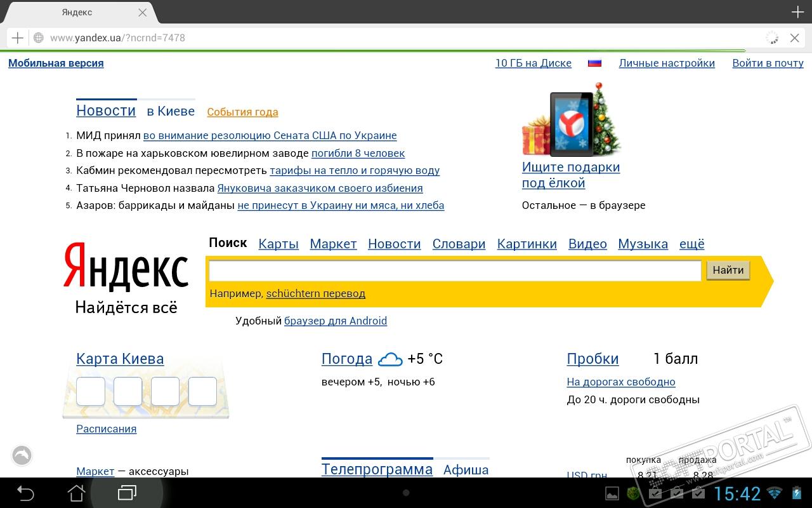Open the Маркет link above the taskbar

tap(95, 471)
